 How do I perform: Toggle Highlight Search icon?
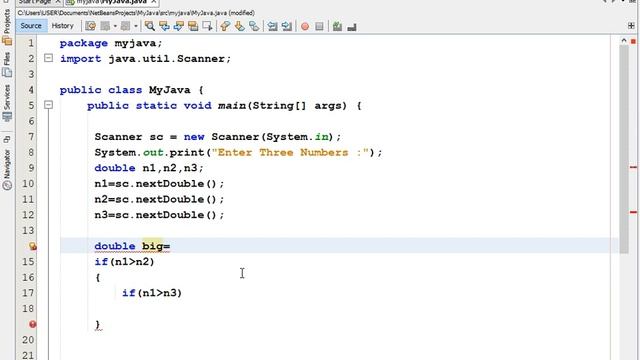[193, 27]
